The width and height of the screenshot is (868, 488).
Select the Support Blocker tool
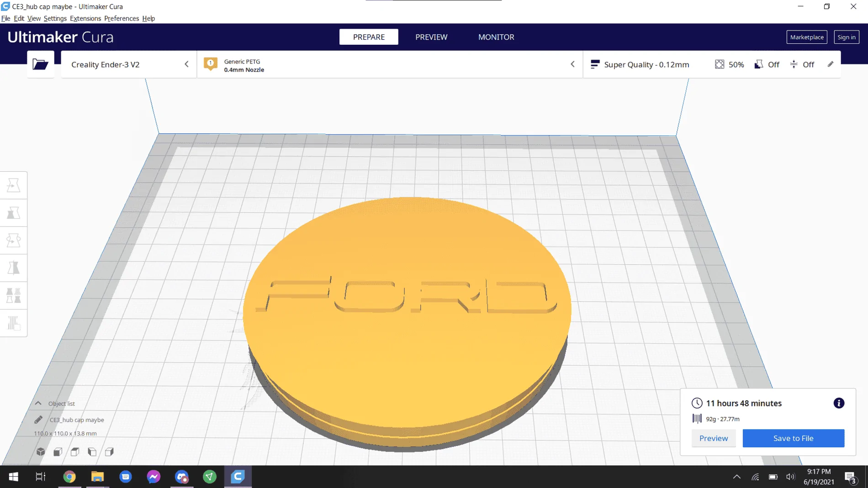(x=14, y=323)
